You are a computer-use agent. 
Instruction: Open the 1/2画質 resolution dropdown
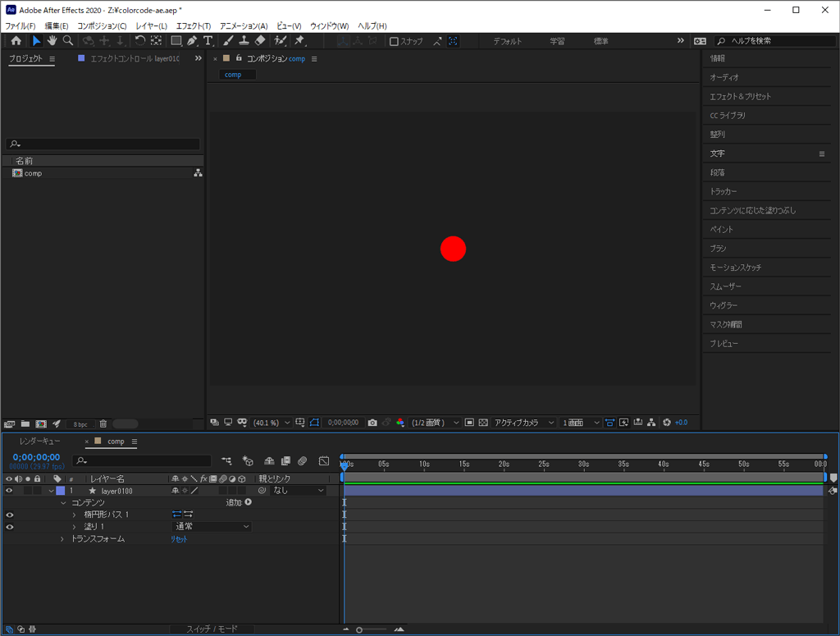pyautogui.click(x=435, y=423)
